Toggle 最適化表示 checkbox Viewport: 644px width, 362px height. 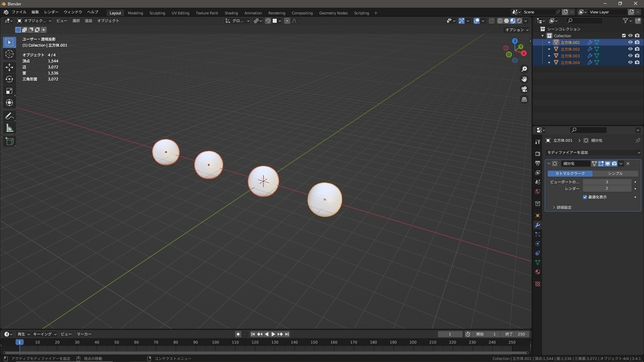pos(585,197)
